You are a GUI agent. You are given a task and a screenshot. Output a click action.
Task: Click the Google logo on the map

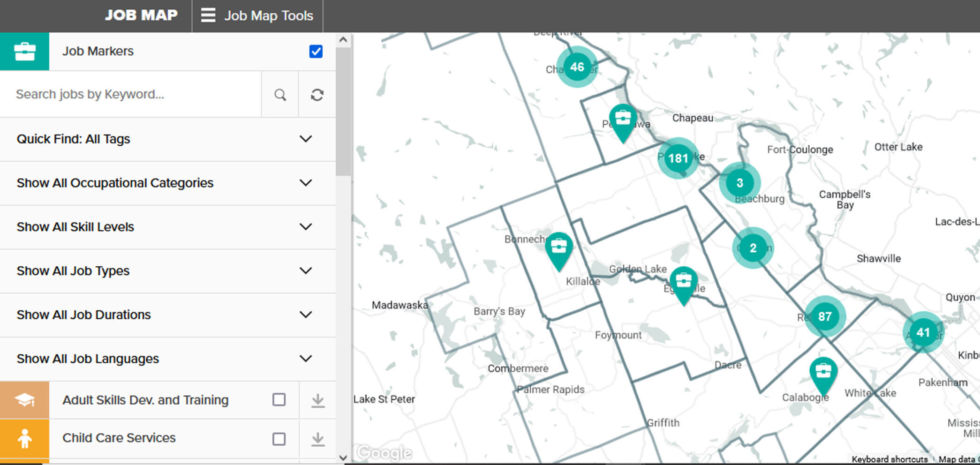point(384,453)
